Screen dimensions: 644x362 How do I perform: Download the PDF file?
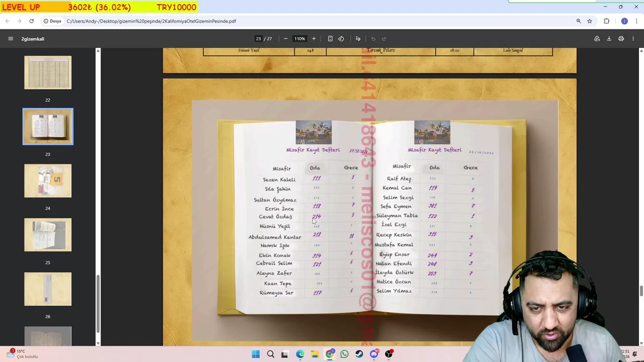pos(609,39)
